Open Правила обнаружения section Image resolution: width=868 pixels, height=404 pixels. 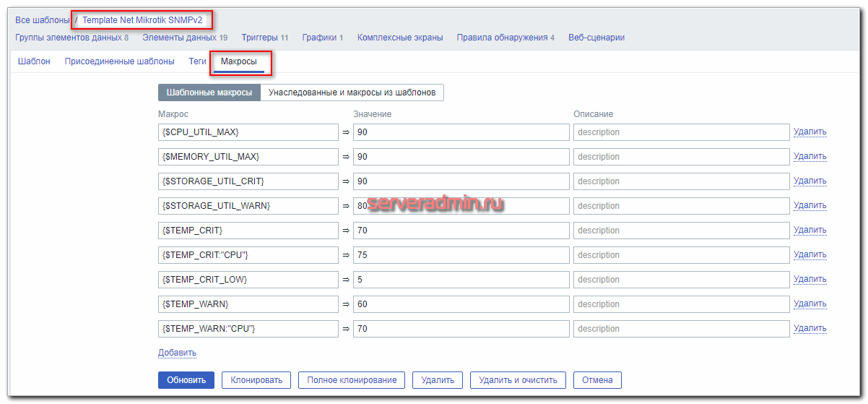coord(502,38)
